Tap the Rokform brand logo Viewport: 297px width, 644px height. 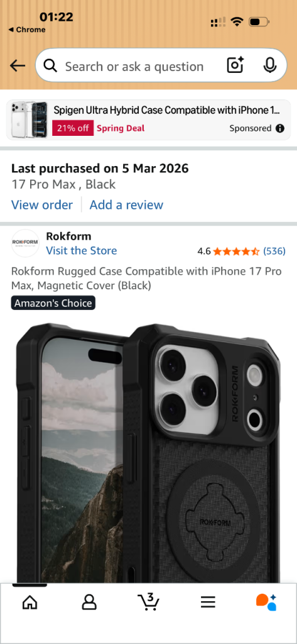click(x=25, y=243)
